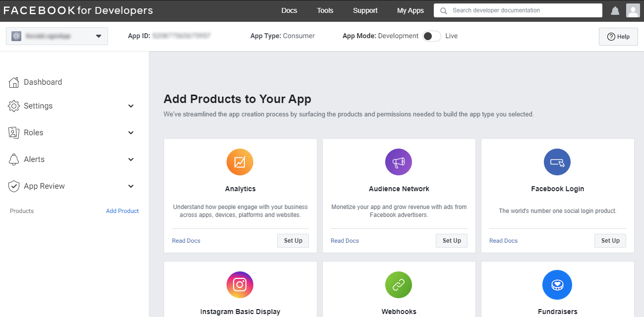Set up the Analytics product

(293, 241)
